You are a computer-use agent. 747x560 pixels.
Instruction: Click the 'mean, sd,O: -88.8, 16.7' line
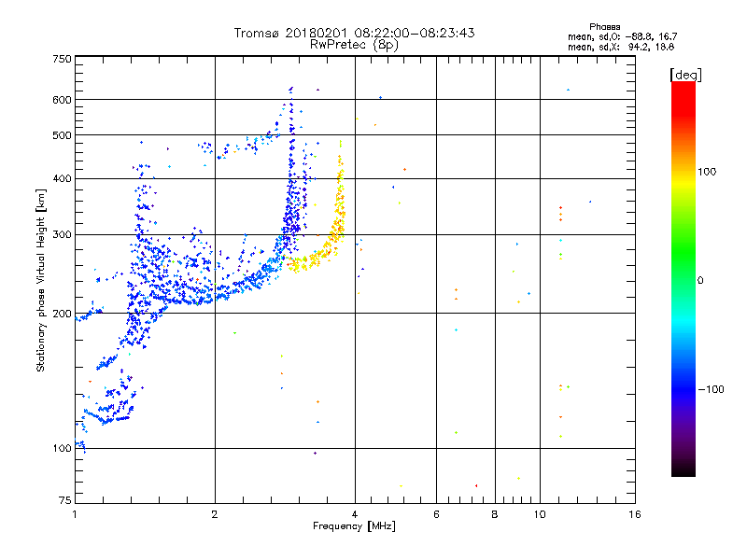click(622, 36)
